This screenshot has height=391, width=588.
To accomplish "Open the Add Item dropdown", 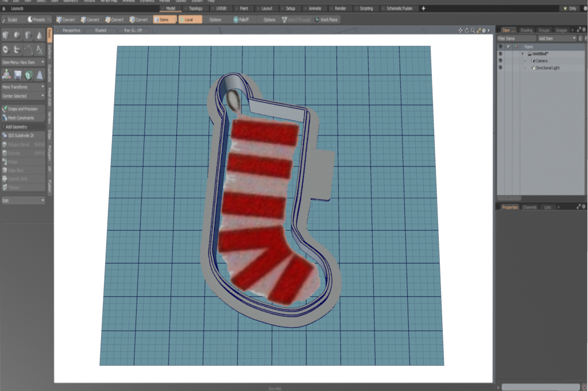I will coord(556,38).
